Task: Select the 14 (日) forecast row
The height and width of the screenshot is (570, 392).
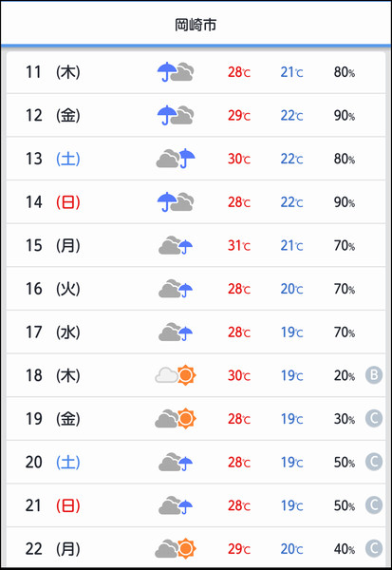Action: point(196,201)
